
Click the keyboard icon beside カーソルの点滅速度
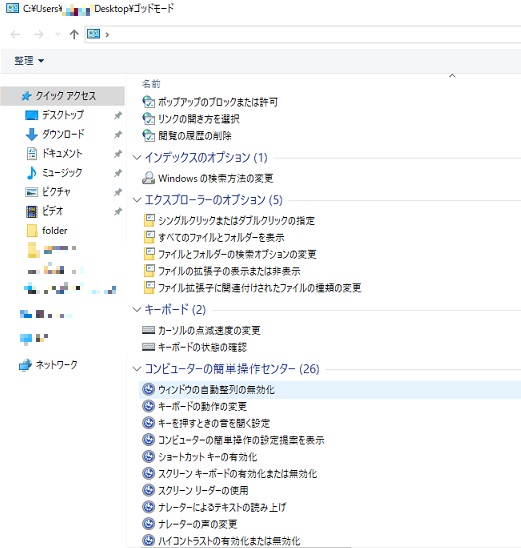[149, 330]
